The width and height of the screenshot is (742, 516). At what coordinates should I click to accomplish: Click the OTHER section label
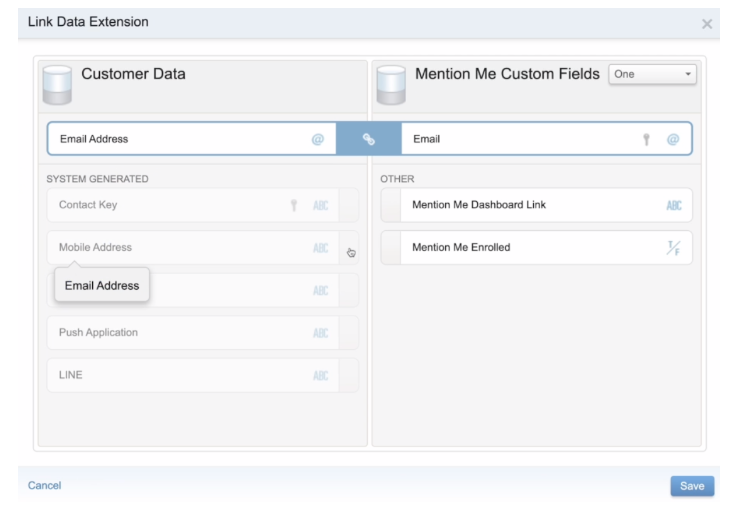coord(397,179)
